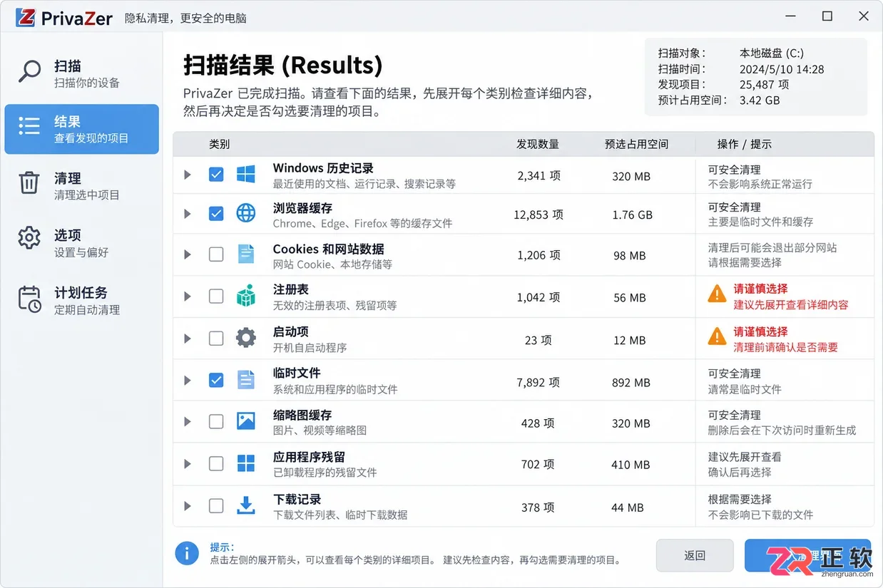
Task: Click the warning triangle in 启动项 row
Action: 717,336
